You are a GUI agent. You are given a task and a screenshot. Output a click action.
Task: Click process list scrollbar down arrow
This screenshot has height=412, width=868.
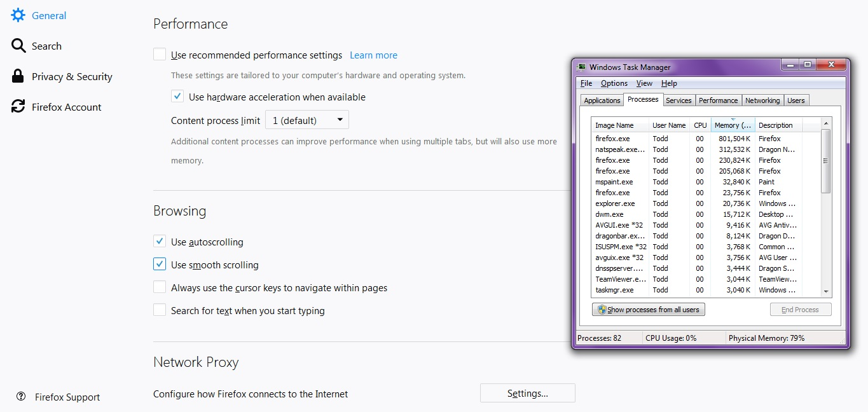point(826,292)
